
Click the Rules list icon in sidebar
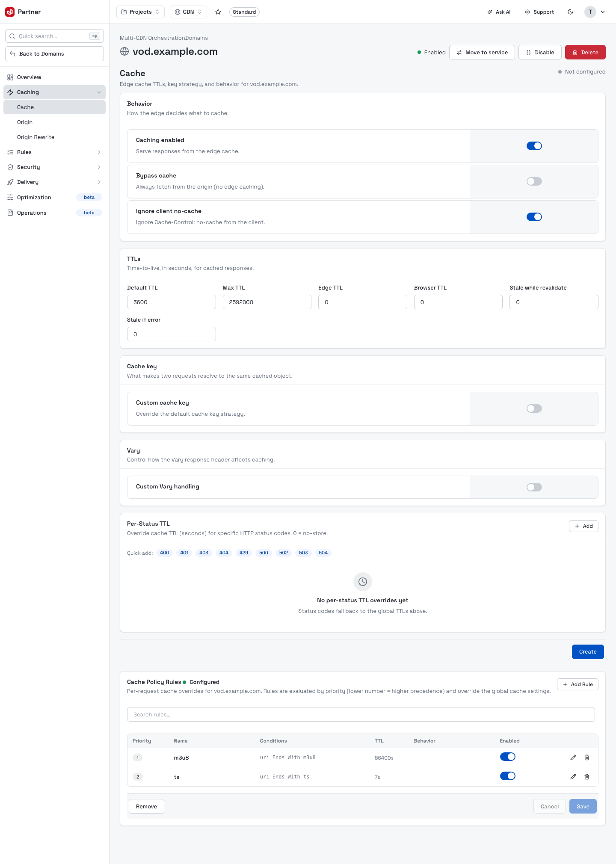[10, 152]
